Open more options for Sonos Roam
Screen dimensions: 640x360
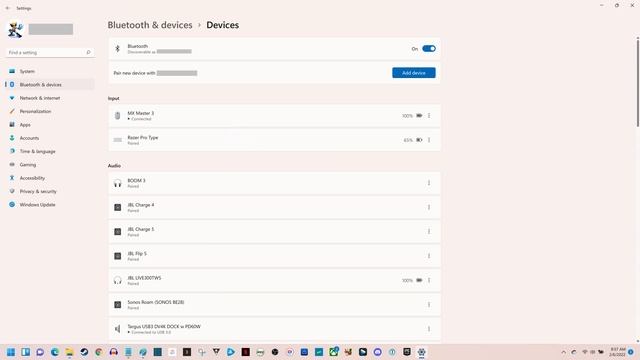429,304
